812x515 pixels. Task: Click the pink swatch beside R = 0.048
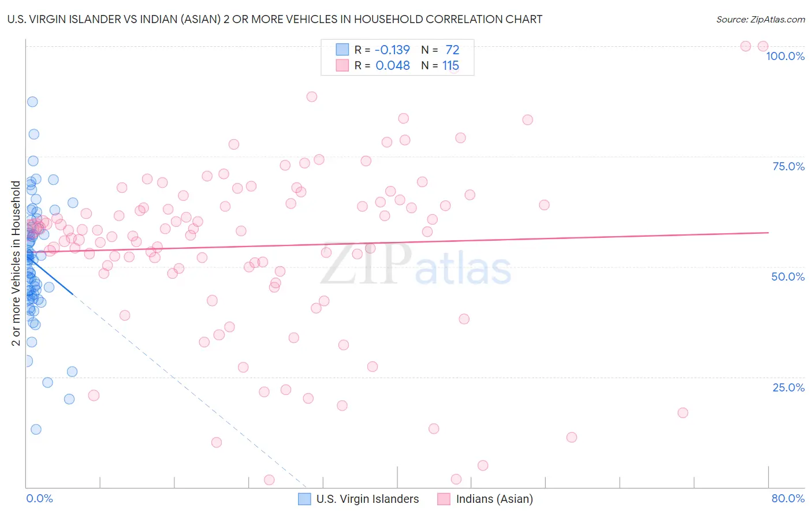[x=342, y=65]
